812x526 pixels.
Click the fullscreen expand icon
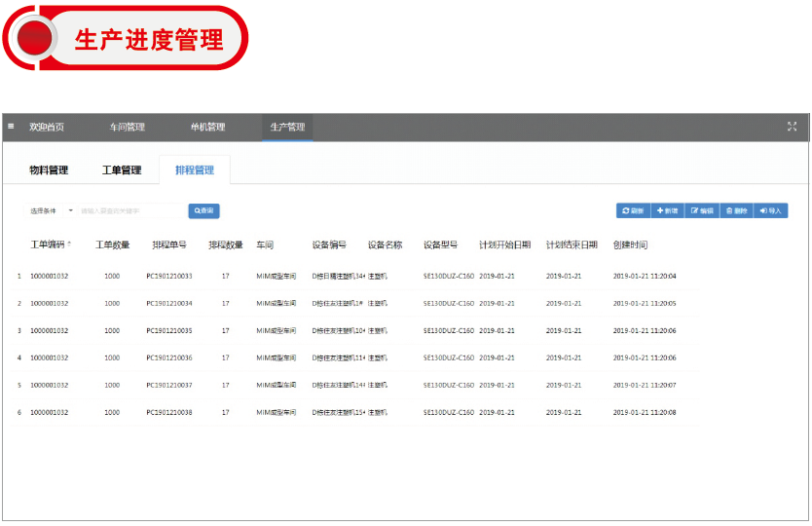point(792,127)
